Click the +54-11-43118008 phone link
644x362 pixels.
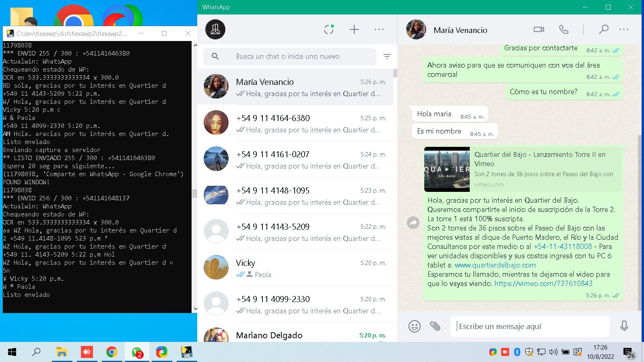(x=563, y=247)
